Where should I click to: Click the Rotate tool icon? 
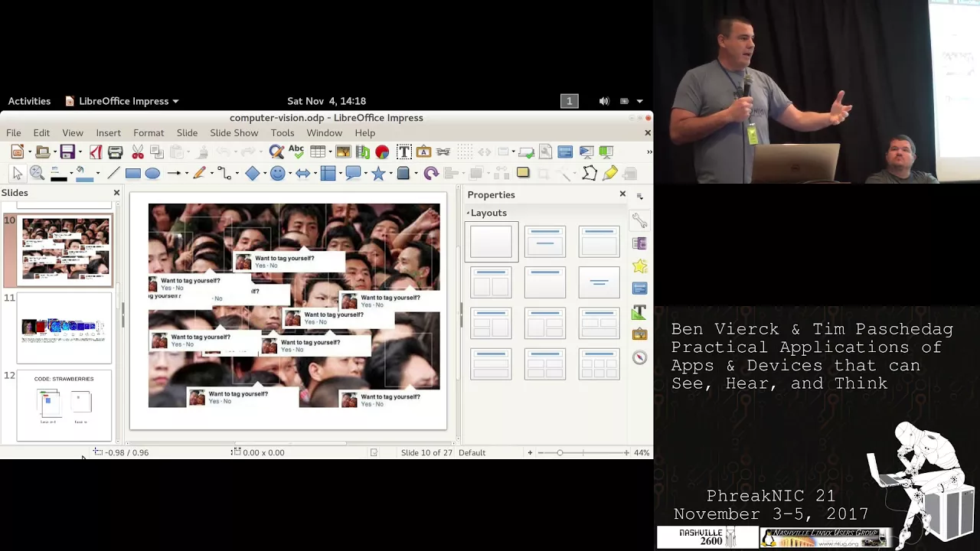tap(431, 174)
